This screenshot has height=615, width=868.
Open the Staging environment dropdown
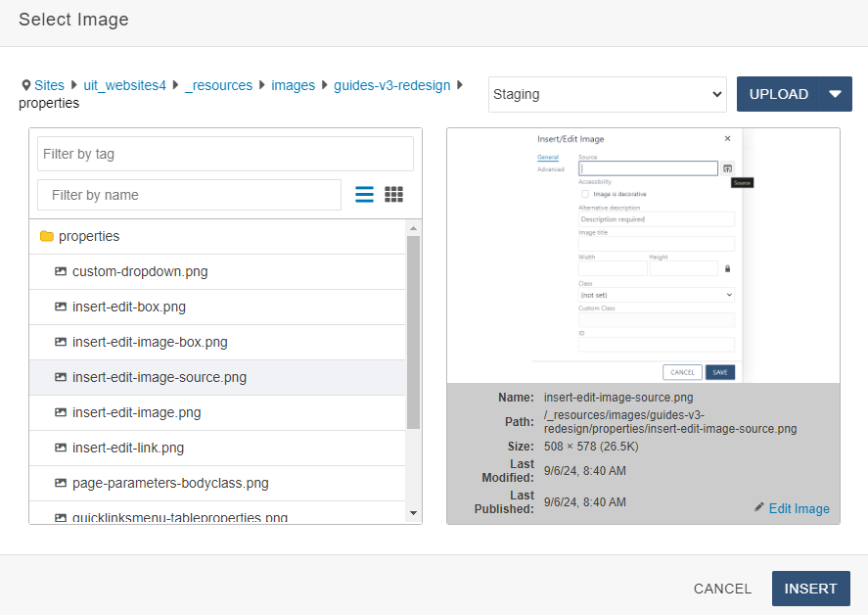[x=608, y=94]
